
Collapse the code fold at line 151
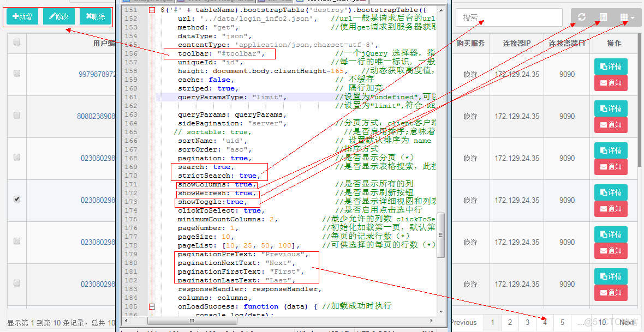click(x=152, y=10)
